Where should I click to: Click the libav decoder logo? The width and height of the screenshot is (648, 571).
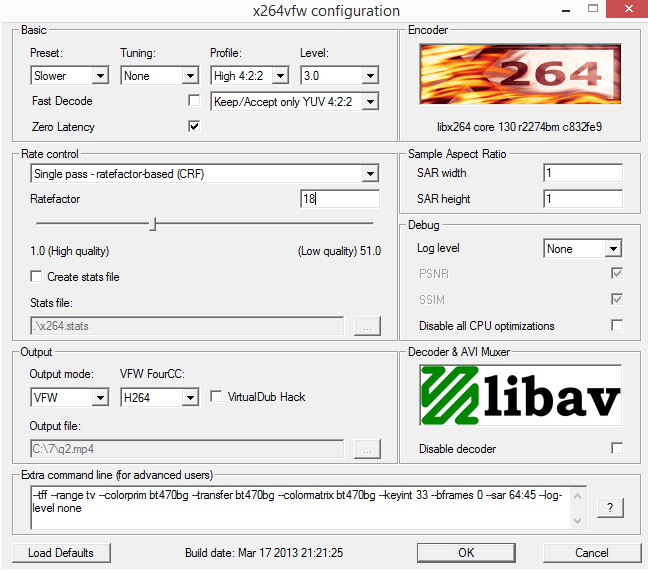(520, 395)
